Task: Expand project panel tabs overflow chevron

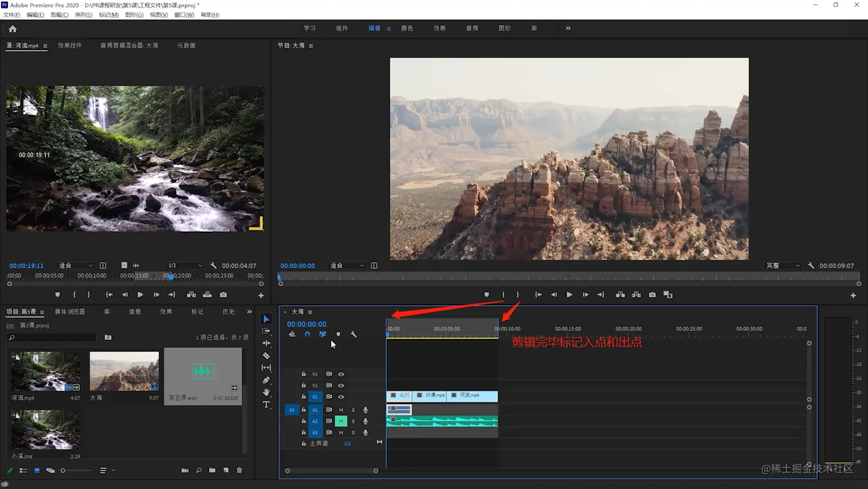Action: (x=249, y=311)
